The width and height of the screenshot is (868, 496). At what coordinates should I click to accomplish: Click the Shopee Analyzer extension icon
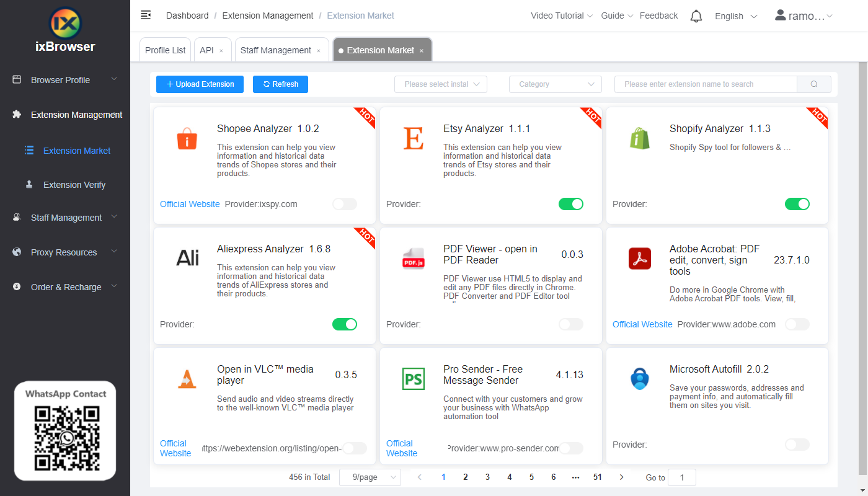click(187, 139)
